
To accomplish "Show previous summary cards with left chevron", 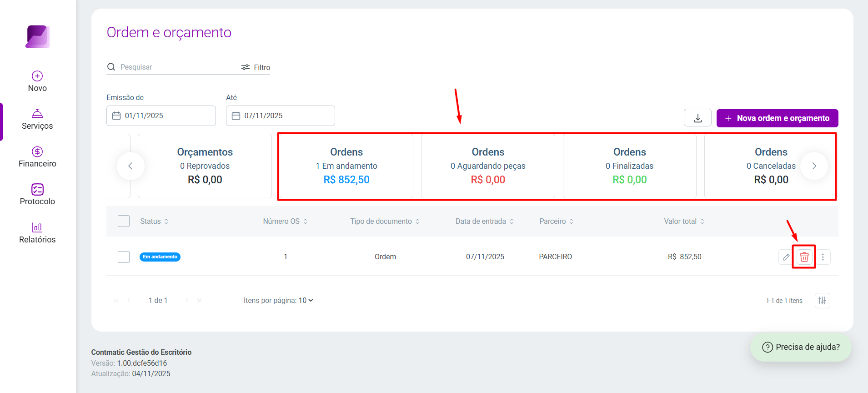I will (x=130, y=166).
